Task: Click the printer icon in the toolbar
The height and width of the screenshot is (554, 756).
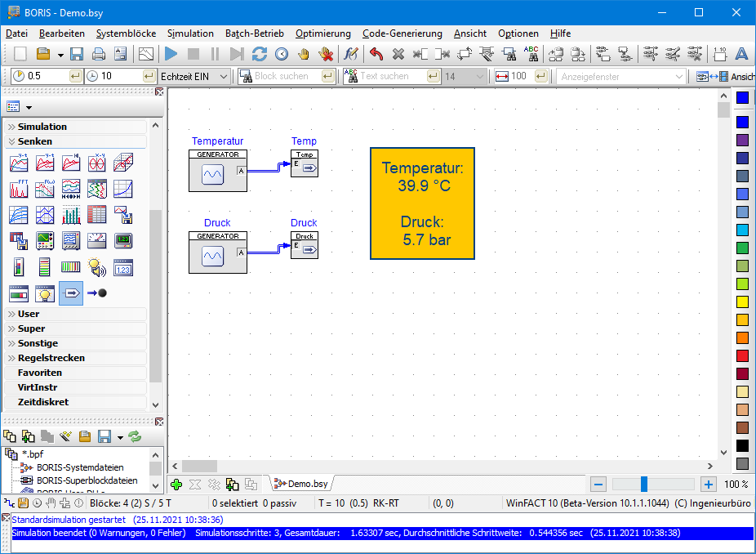Action: 98,54
